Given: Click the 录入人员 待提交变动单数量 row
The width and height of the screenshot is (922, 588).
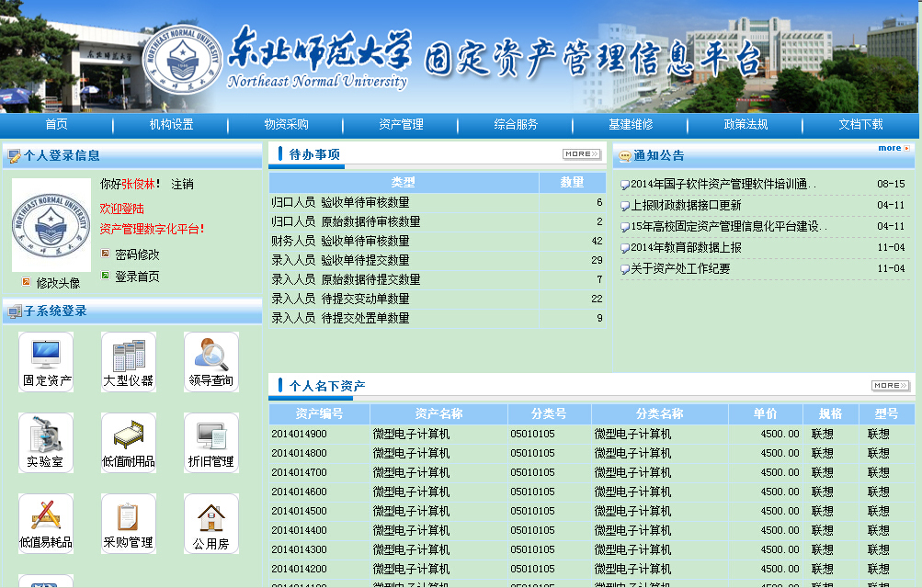Looking at the screenshot, I should point(437,299).
